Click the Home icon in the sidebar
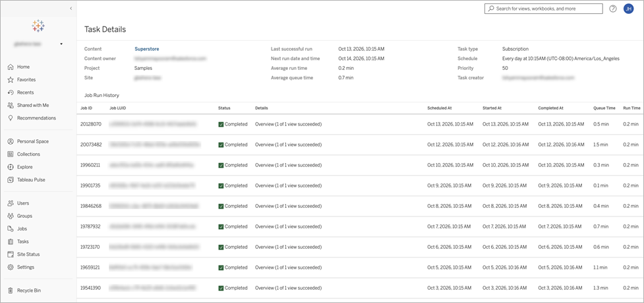Viewport: 644px width, 303px height. tap(11, 67)
